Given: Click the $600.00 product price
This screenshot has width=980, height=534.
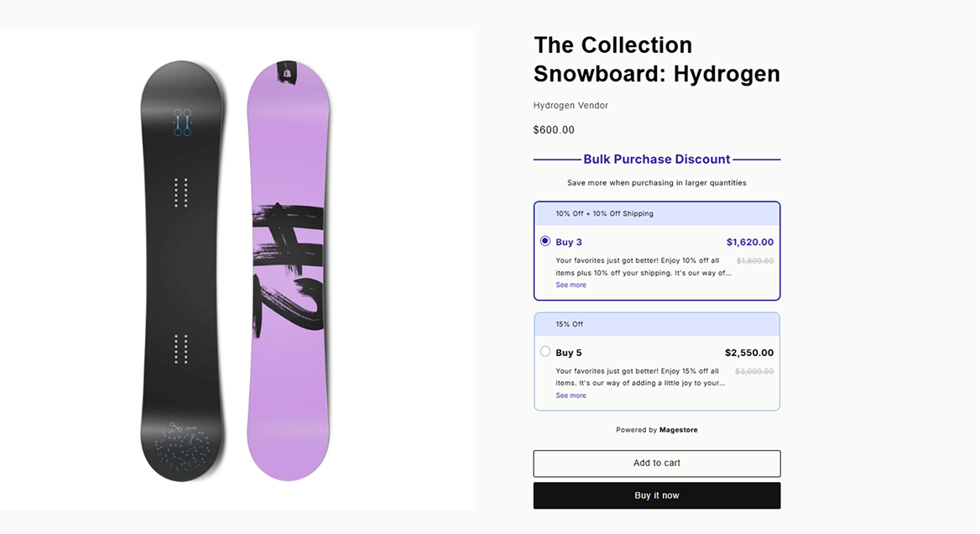Looking at the screenshot, I should 554,130.
